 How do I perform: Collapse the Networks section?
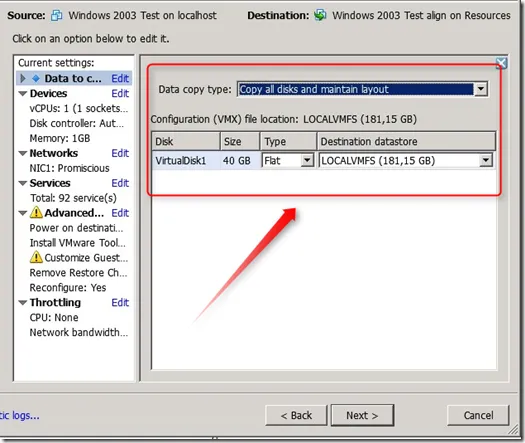tap(23, 154)
